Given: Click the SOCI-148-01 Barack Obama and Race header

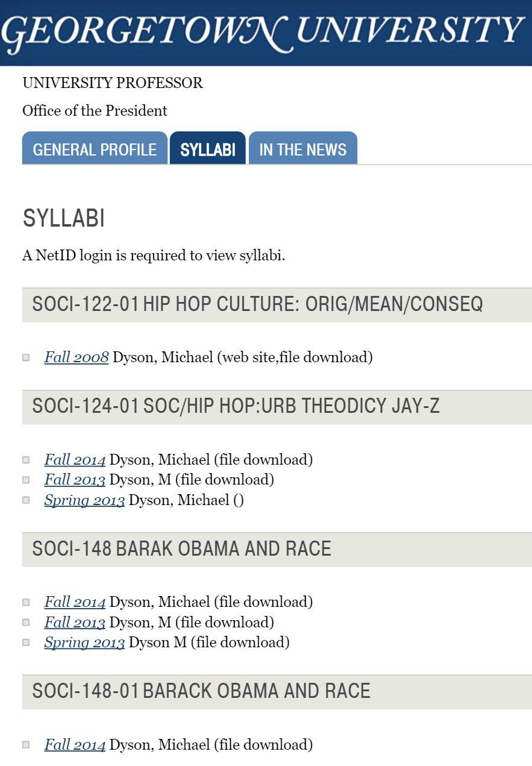Looking at the screenshot, I should pyautogui.click(x=277, y=691).
